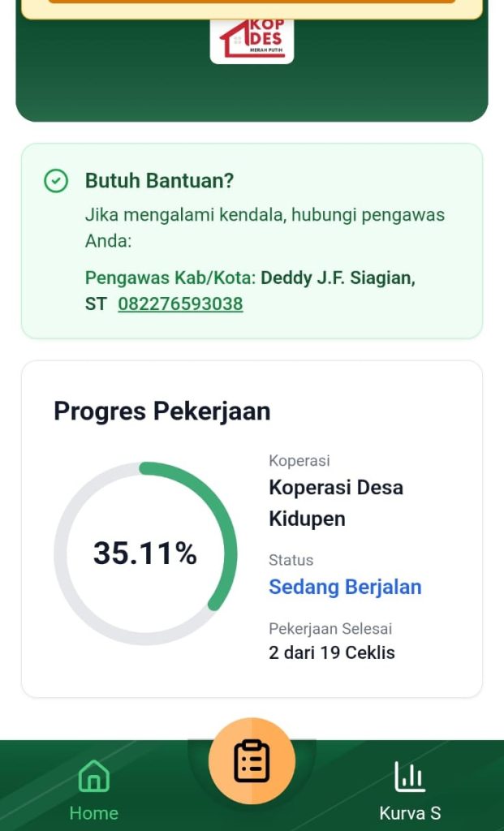Viewport: 504px width, 831px height.
Task: Tap the orange bar at the top
Action: tap(252, 2)
